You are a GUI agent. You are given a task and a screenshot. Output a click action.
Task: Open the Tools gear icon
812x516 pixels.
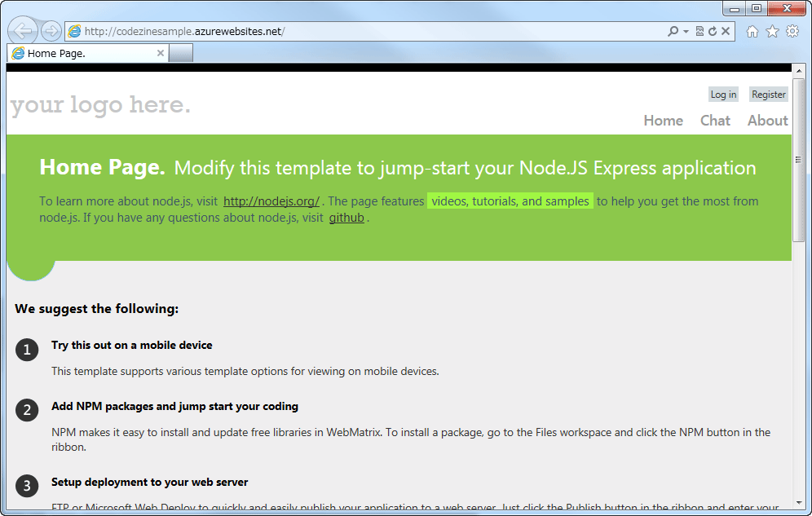pos(792,31)
